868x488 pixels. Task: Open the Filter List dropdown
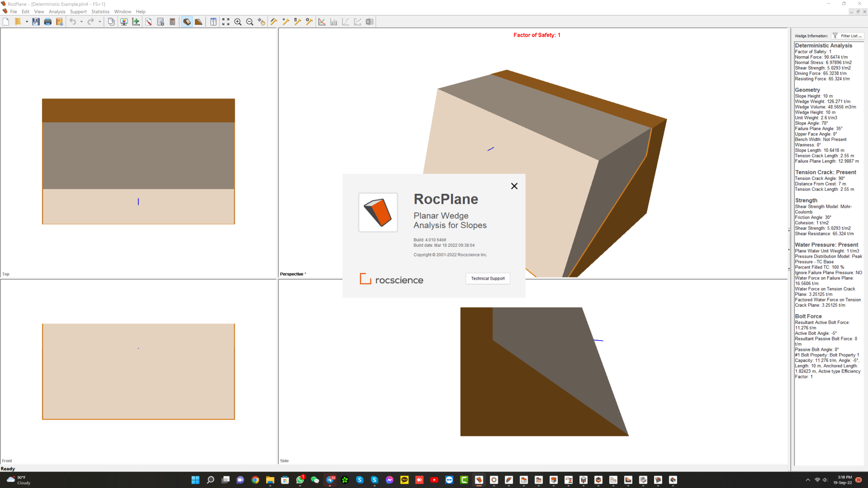pyautogui.click(x=847, y=36)
